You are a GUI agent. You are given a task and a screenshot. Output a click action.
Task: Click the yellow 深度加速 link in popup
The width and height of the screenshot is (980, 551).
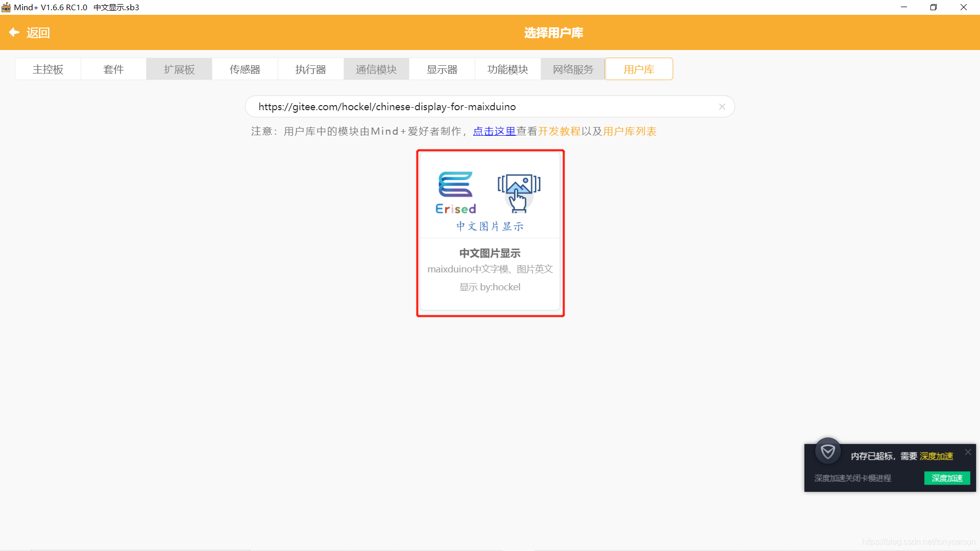[x=936, y=456]
